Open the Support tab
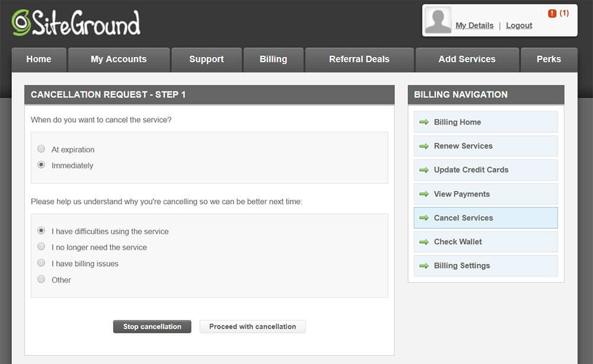 click(x=206, y=59)
